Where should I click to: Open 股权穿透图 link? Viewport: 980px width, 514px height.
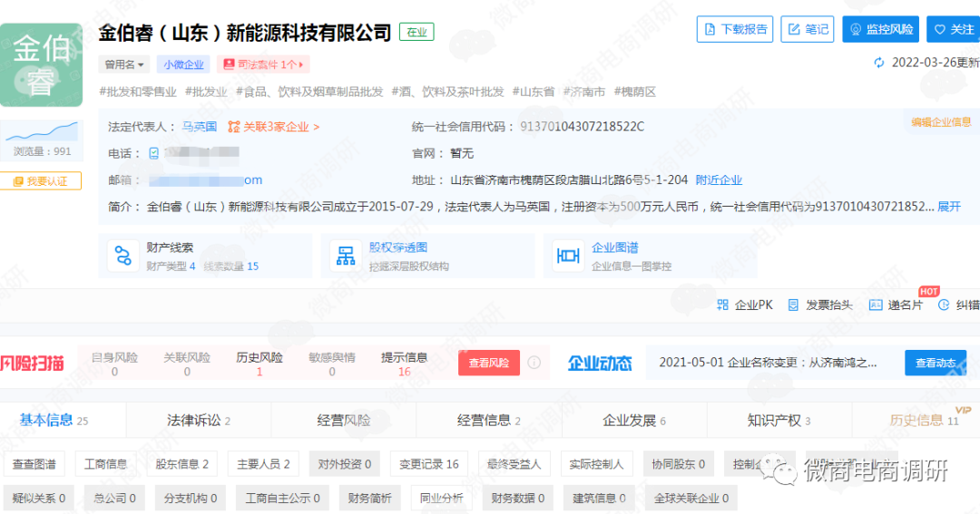tap(398, 247)
